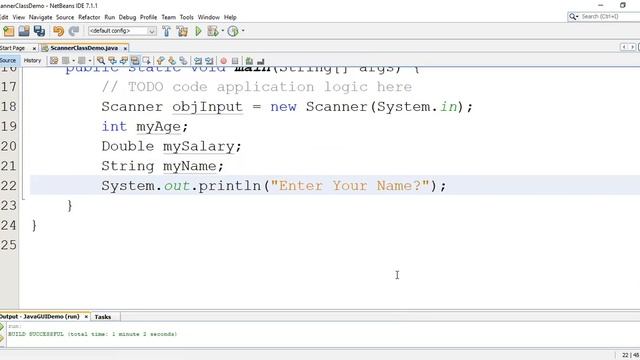
Task: Click the Search (Ctrl+I) field
Action: [604, 17]
